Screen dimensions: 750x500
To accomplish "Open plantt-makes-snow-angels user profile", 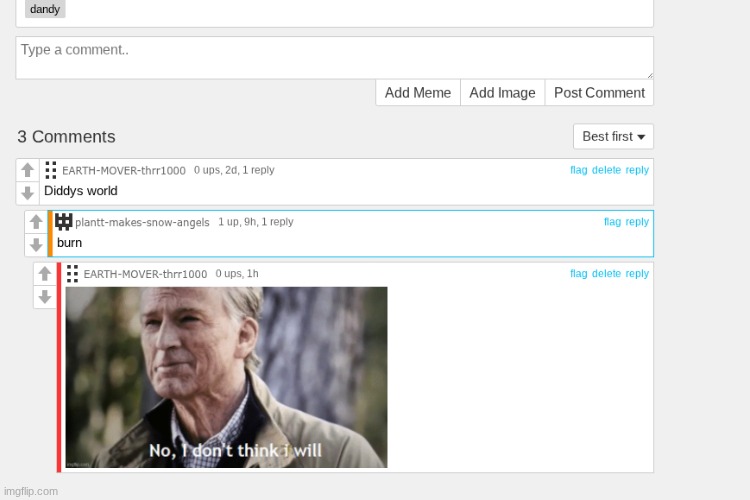I will pyautogui.click(x=142, y=222).
